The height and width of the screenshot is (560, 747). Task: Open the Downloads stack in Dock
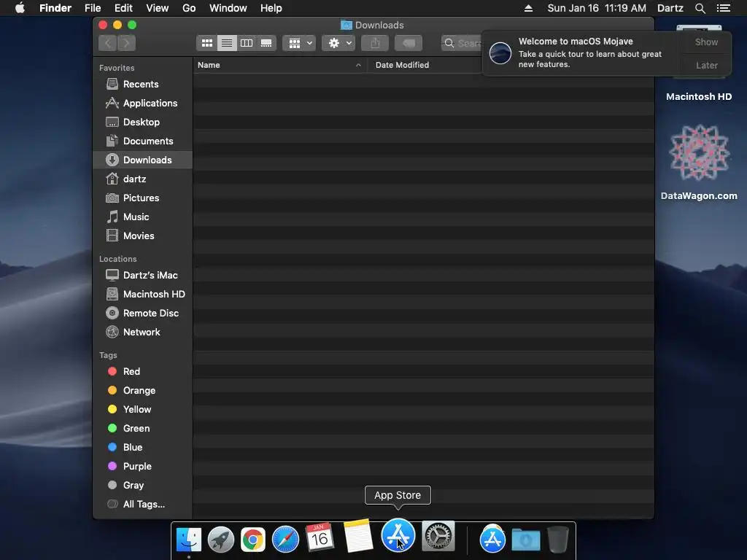click(525, 540)
